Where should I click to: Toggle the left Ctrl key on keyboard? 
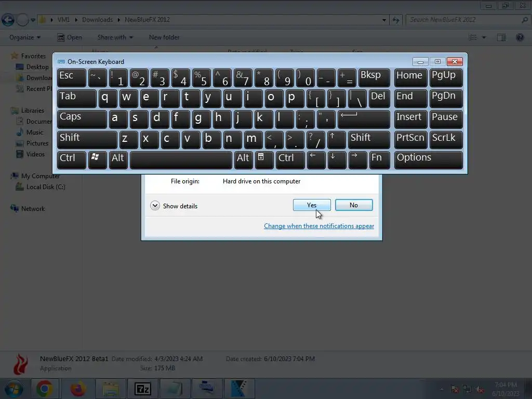[72, 160]
